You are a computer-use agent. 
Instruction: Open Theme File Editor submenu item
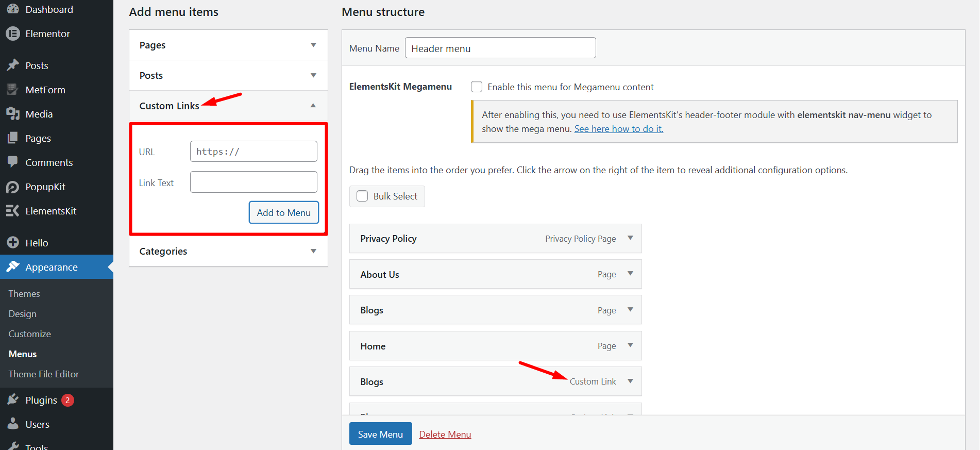pos(44,374)
